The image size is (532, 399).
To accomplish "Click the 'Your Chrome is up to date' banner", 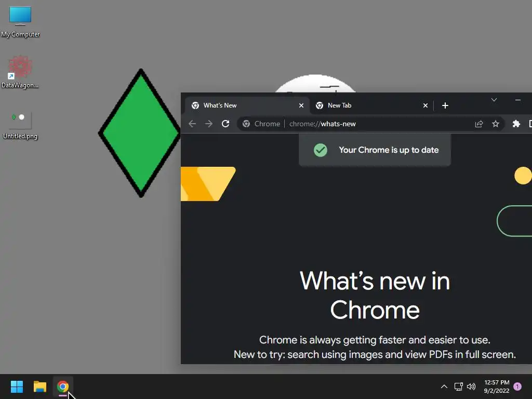I will [375, 150].
